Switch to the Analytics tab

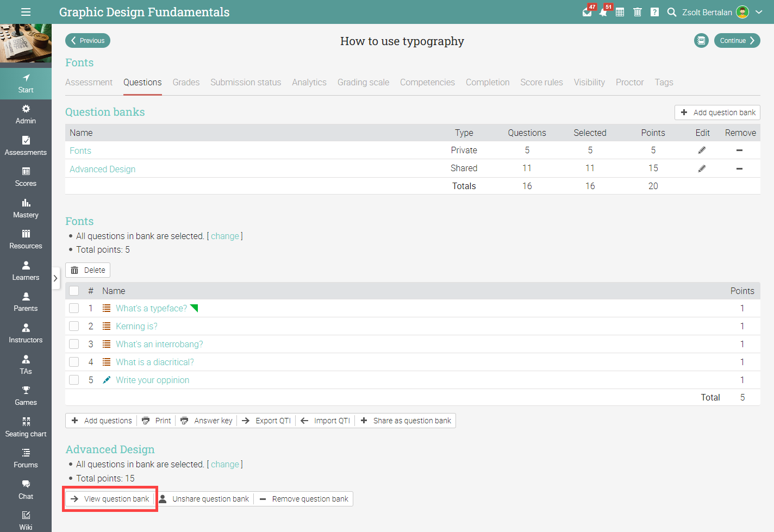pyautogui.click(x=309, y=82)
